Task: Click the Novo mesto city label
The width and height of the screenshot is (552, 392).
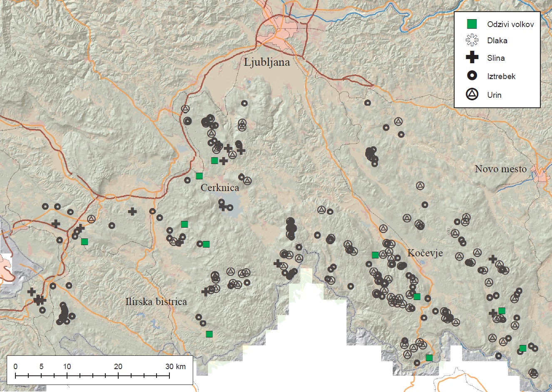Action: point(500,169)
